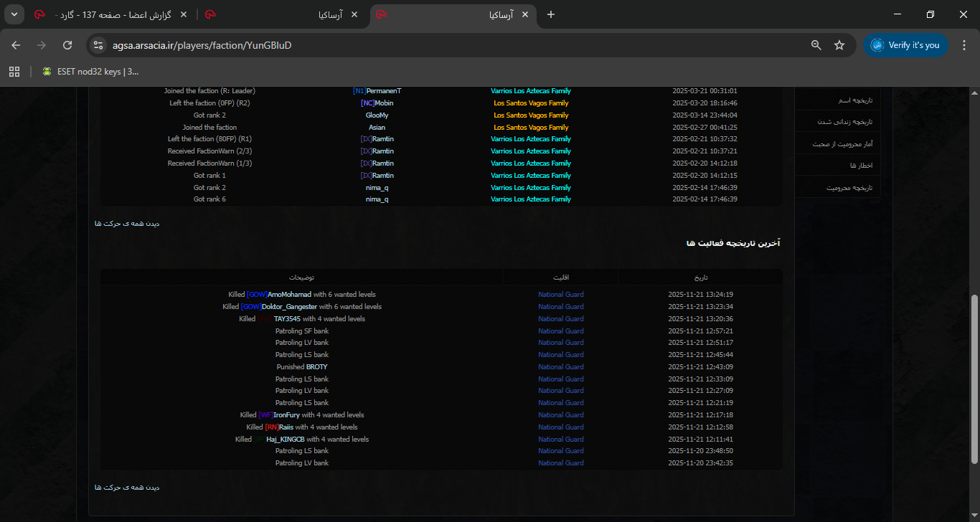Reload the current page
The image size is (980, 522).
[67, 45]
